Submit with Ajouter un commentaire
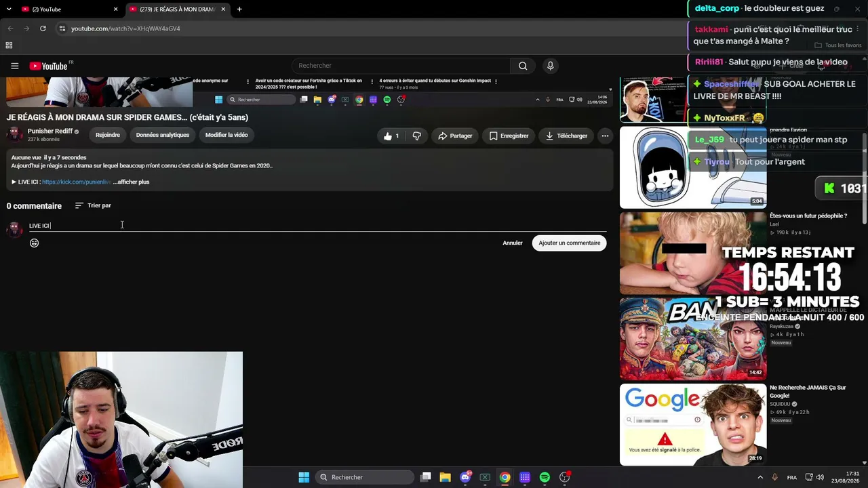The height and width of the screenshot is (488, 868). point(570,243)
